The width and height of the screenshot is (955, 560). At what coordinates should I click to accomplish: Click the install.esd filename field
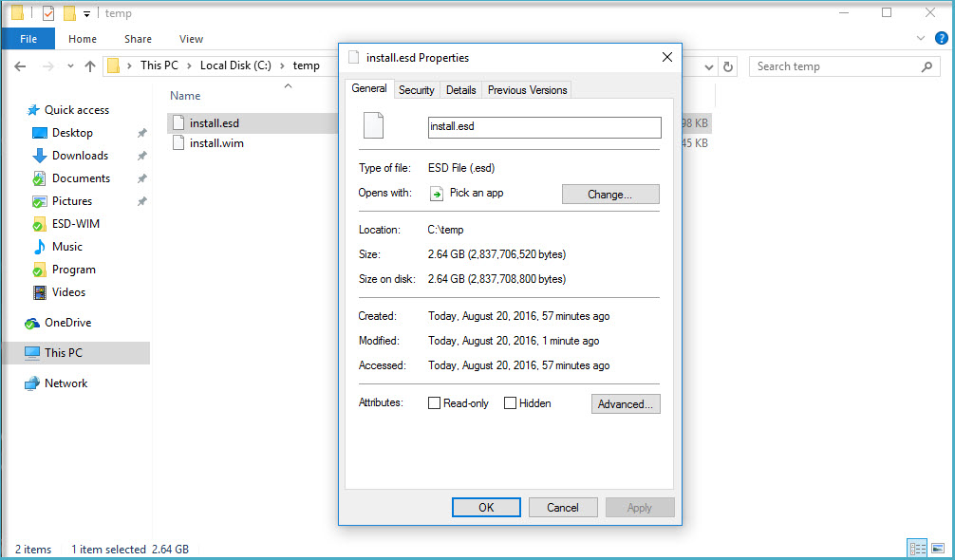click(x=545, y=127)
